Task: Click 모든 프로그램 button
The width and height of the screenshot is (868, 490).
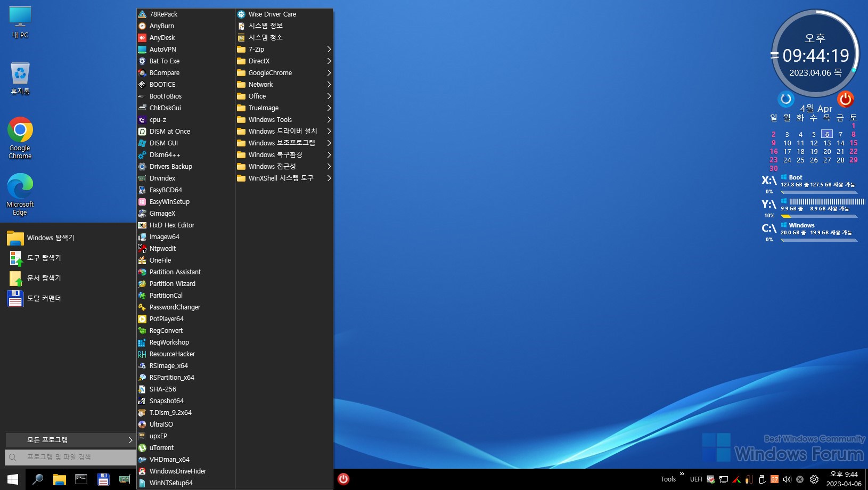Action: 70,440
